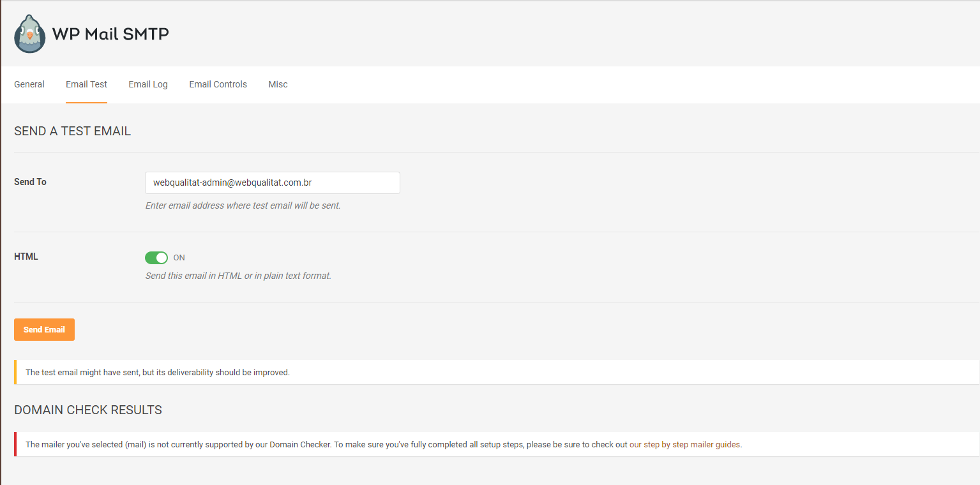Select the Email Test tab
This screenshot has height=485, width=980.
[x=86, y=84]
